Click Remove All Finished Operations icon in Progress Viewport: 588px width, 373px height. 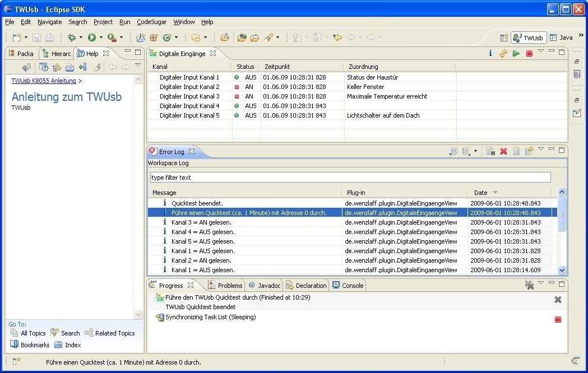tap(529, 286)
